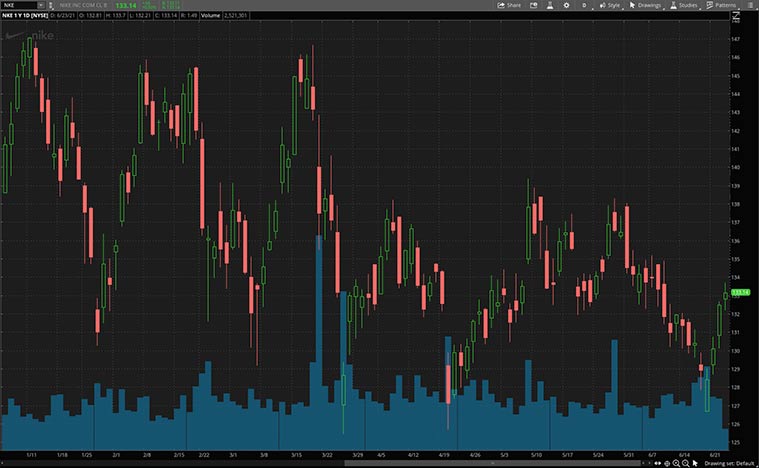Click the Share button in the top toolbar
Viewport: 759px width, 468px height.
click(x=509, y=5)
